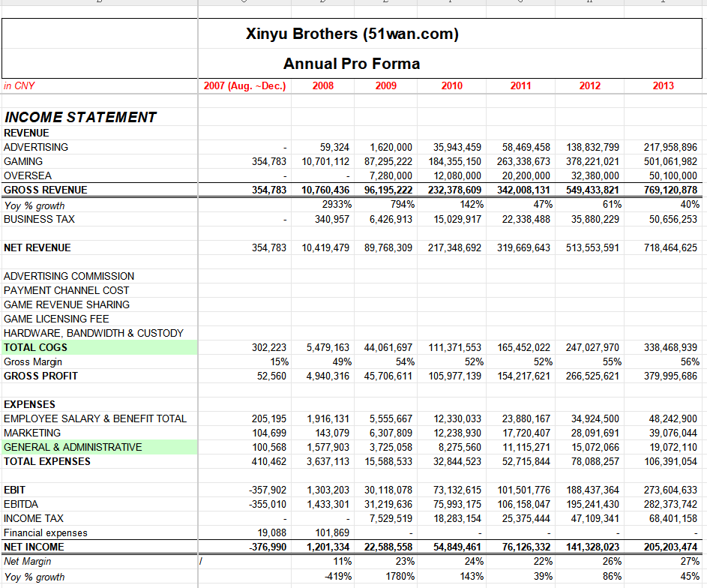Select the ADVERTISING COMMISSION row label
This screenshot has height=588, width=707.
pyautogui.click(x=69, y=277)
